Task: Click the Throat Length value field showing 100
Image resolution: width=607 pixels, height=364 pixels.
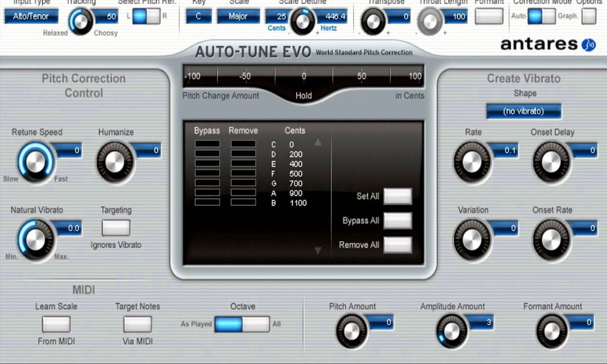Action: [x=455, y=16]
